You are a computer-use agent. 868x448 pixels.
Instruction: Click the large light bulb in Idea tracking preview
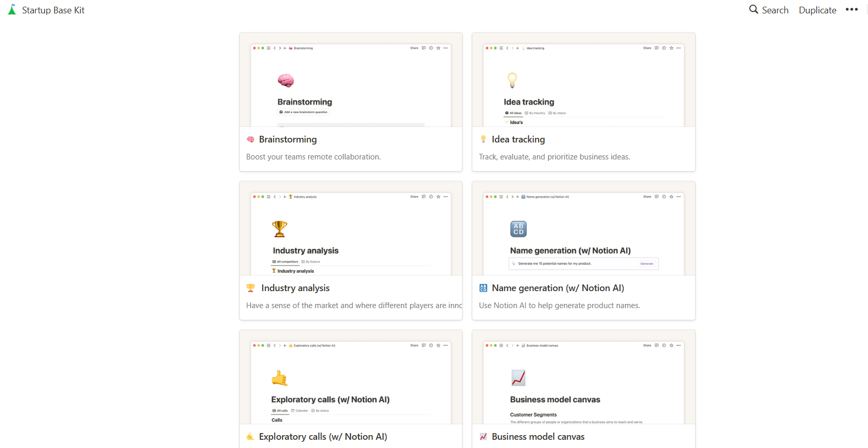click(512, 80)
